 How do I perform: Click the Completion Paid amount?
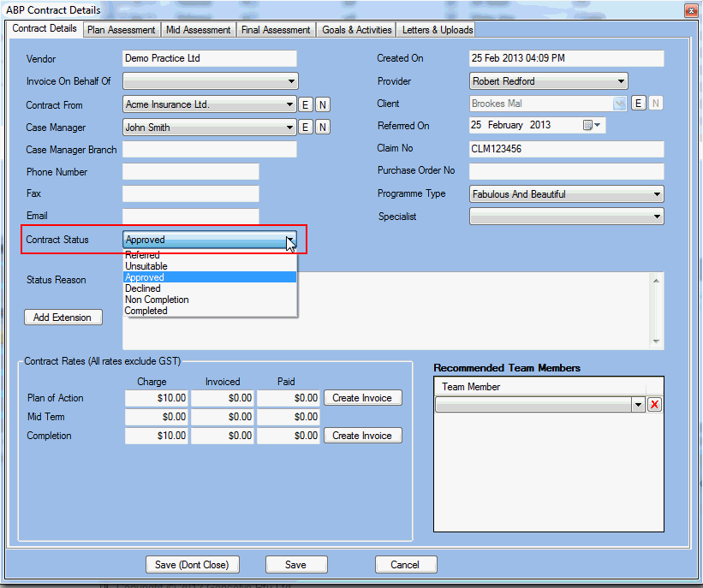click(289, 436)
